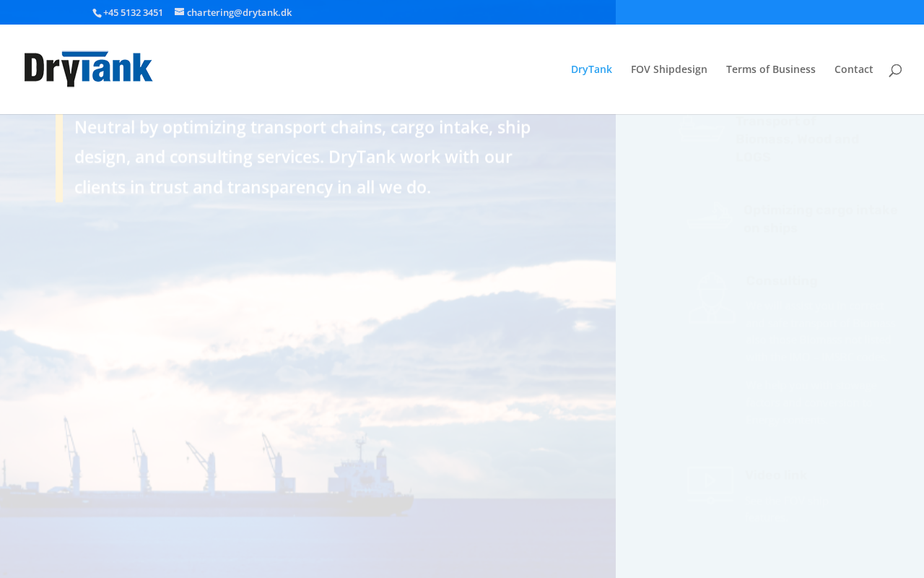Open Optimizing cargo intake on ships
The width and height of the screenshot is (924, 578).
tap(820, 219)
